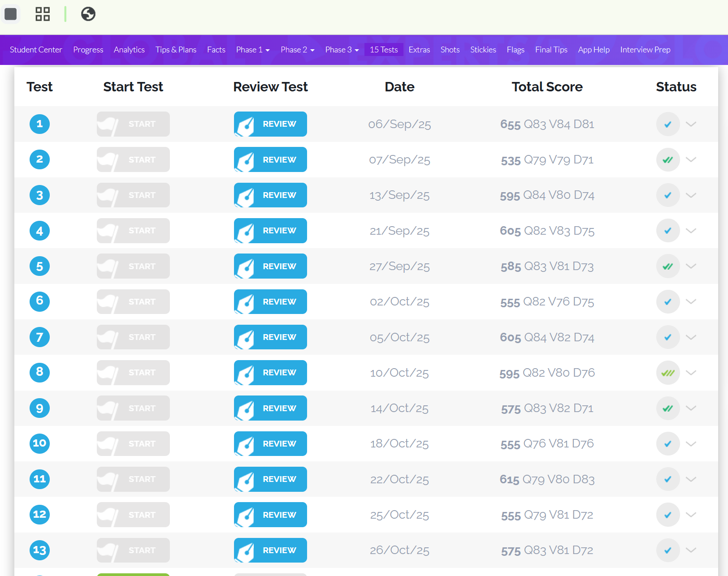Toggle the triple-check status for test 8
Screen dimensions: 728x576
click(667, 373)
